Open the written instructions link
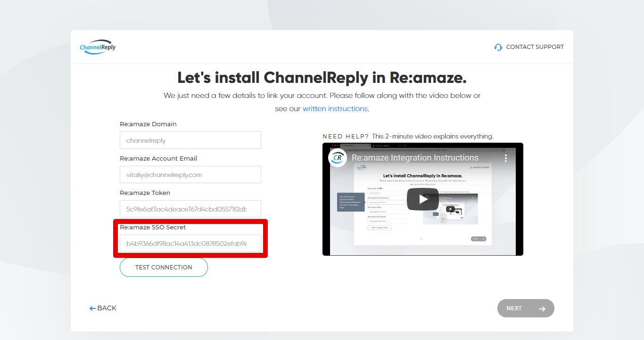This screenshot has height=340, width=644. pos(335,109)
